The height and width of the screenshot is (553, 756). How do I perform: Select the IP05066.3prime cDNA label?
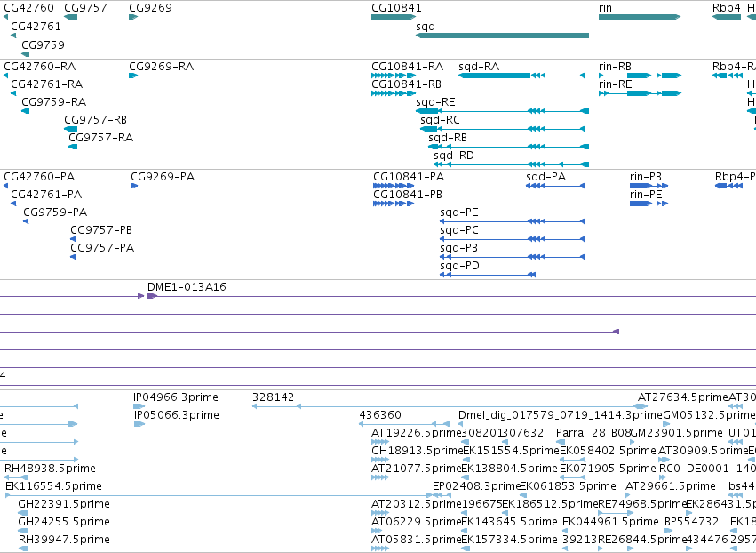pos(177,415)
